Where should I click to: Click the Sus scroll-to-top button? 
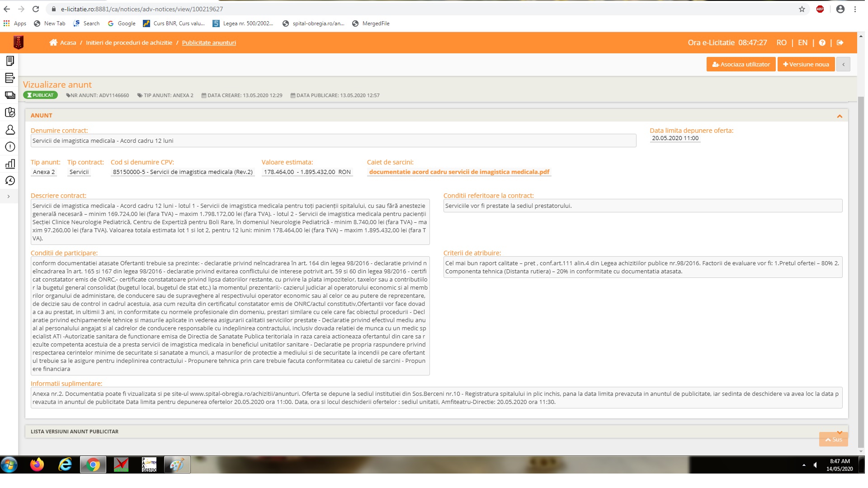click(833, 439)
